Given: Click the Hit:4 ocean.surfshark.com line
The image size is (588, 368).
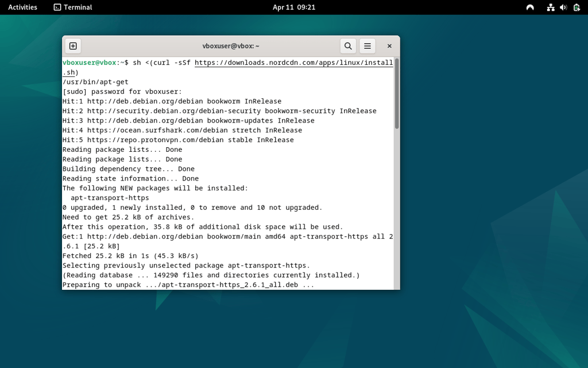Looking at the screenshot, I should 182,131.
